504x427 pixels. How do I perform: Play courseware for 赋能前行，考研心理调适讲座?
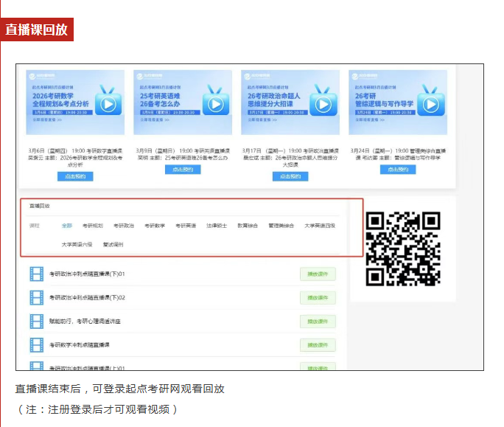click(318, 322)
